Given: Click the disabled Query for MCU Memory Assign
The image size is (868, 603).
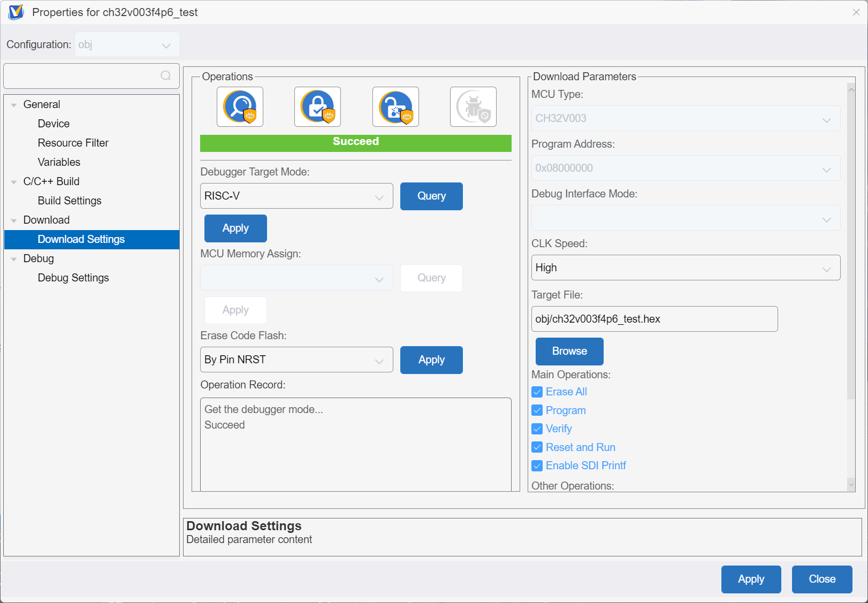Looking at the screenshot, I should pyautogui.click(x=431, y=278).
